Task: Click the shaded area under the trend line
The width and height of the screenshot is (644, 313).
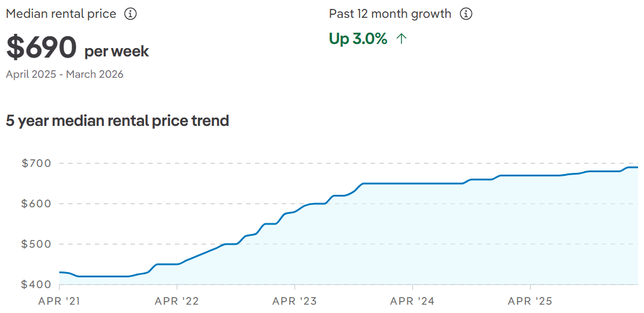Action: pyautogui.click(x=415, y=238)
